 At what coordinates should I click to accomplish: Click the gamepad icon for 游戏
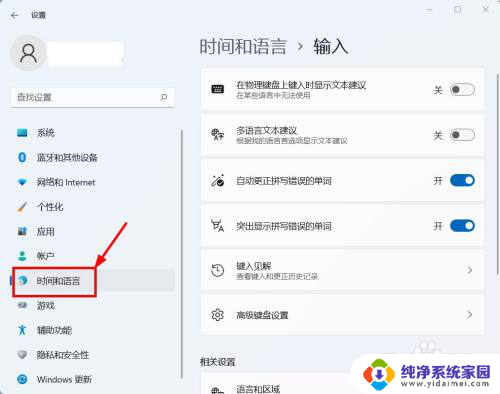[22, 305]
